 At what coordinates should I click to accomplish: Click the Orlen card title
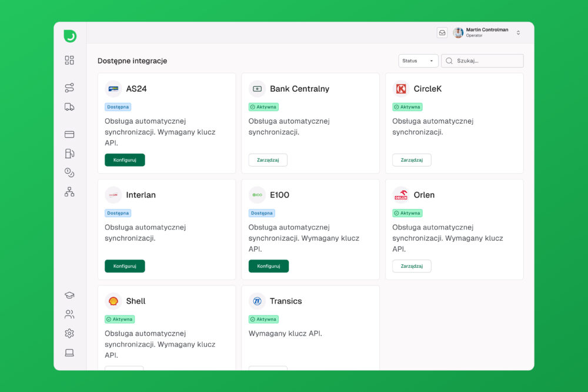click(x=424, y=195)
